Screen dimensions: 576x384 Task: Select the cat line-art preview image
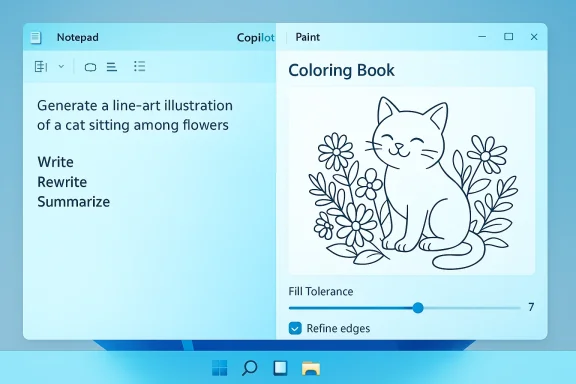[412, 181]
